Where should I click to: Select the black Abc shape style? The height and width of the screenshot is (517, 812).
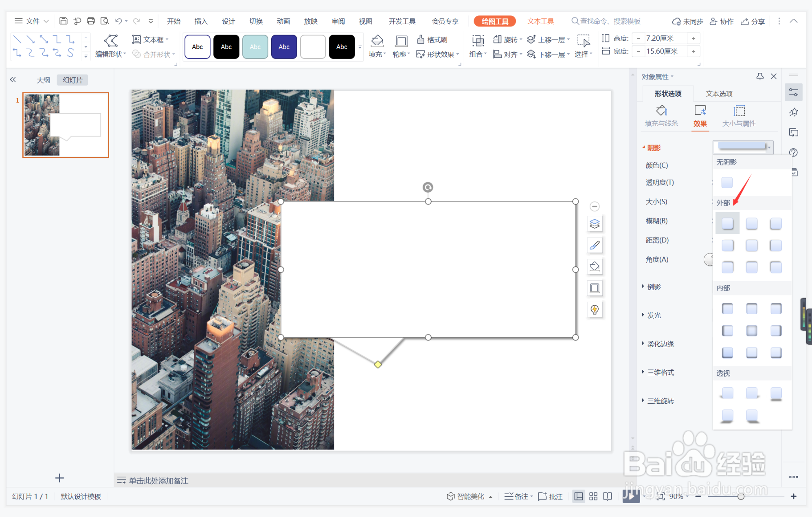click(x=226, y=47)
